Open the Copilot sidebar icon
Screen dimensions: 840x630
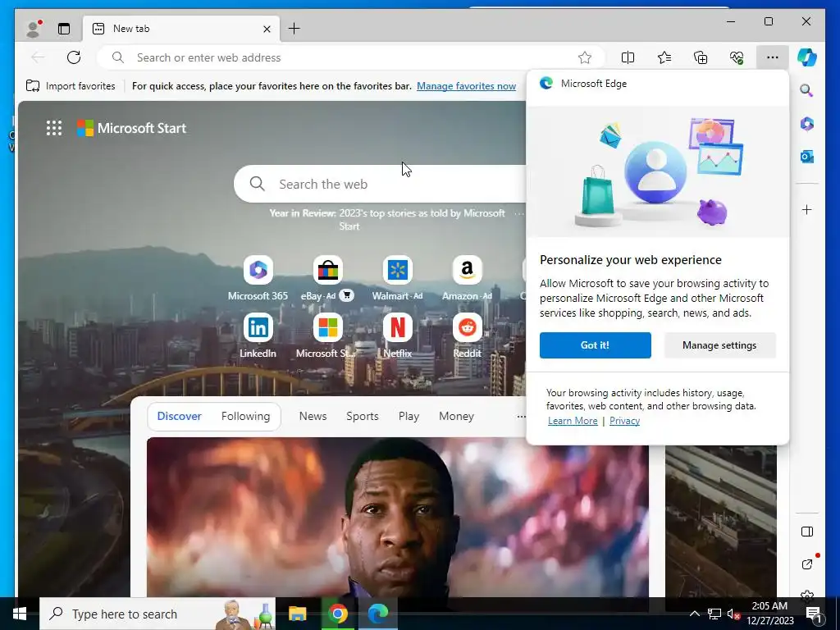point(807,57)
